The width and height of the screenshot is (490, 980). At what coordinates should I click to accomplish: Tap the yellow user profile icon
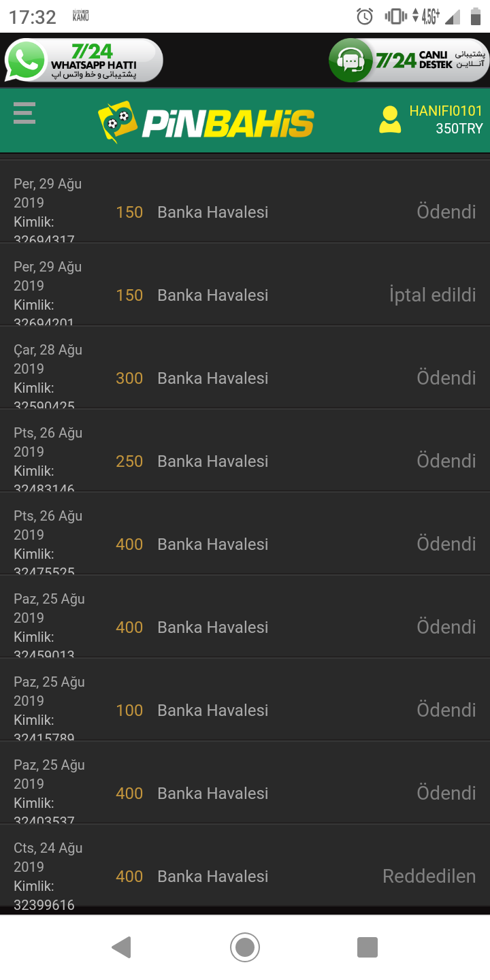tap(390, 120)
